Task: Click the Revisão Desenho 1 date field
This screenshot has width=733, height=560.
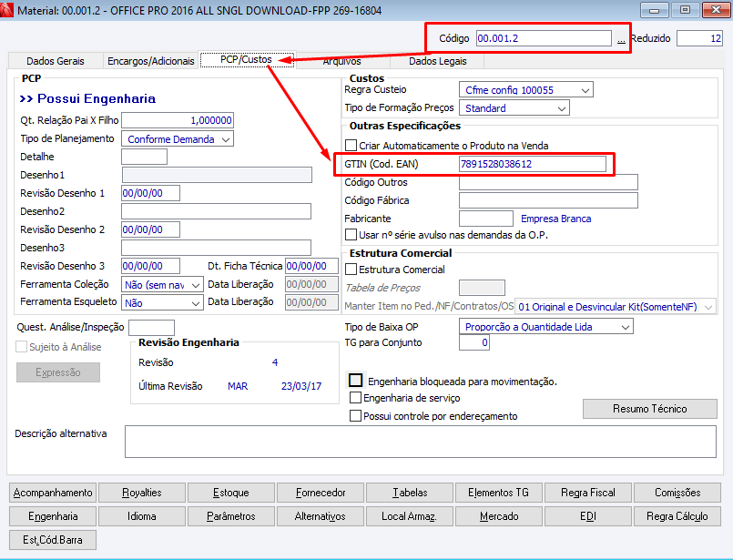Action: [150, 193]
